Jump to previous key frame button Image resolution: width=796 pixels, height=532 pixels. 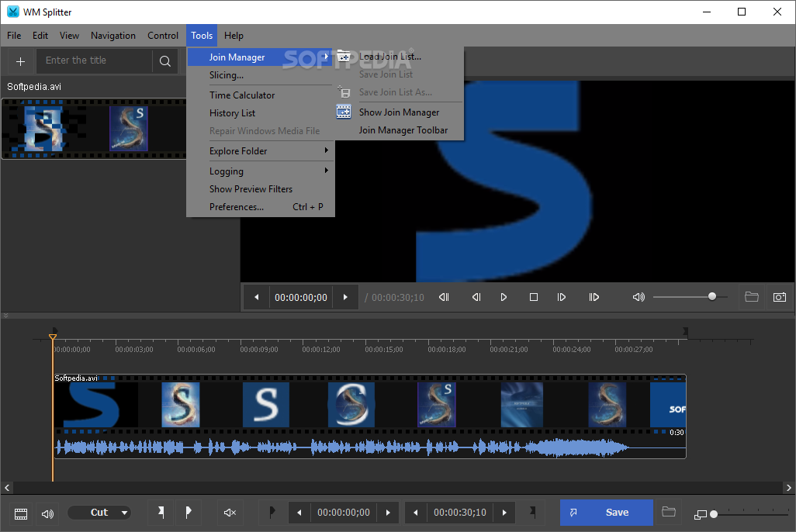[445, 297]
